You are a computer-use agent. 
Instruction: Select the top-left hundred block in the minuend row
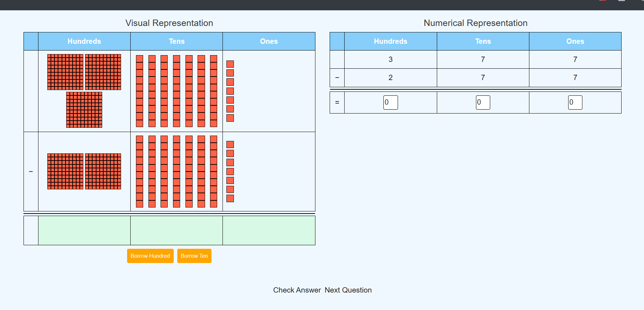[65, 72]
